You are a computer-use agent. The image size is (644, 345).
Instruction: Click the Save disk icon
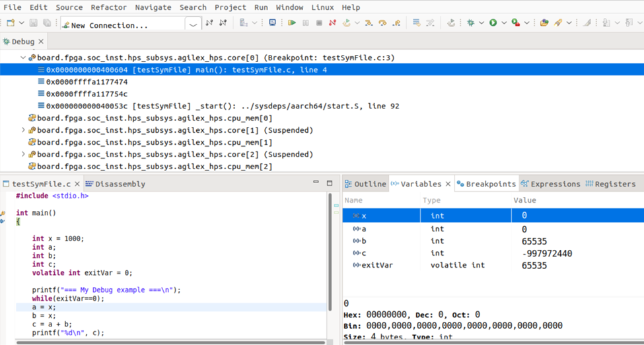[x=34, y=23]
